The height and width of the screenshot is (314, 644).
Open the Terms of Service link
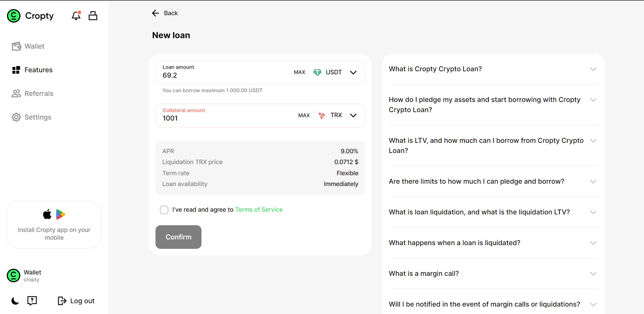259,210
